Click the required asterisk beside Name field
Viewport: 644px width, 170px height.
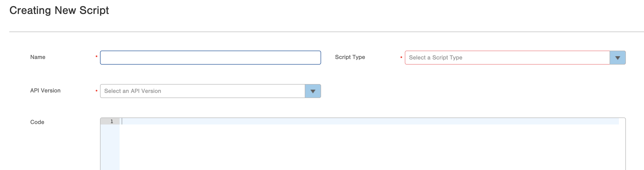96,57
